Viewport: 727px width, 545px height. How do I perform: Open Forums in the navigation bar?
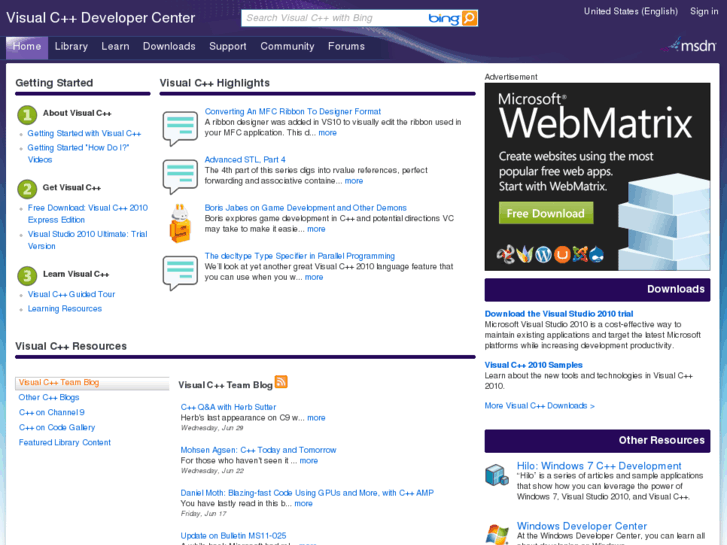[346, 46]
